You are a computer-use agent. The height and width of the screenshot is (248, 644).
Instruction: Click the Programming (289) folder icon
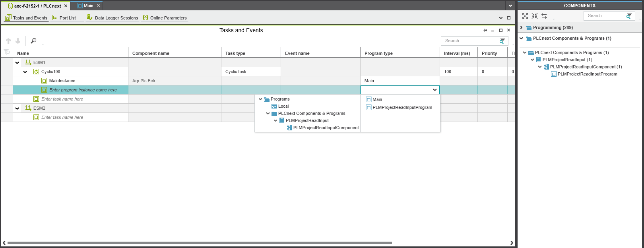(x=529, y=28)
